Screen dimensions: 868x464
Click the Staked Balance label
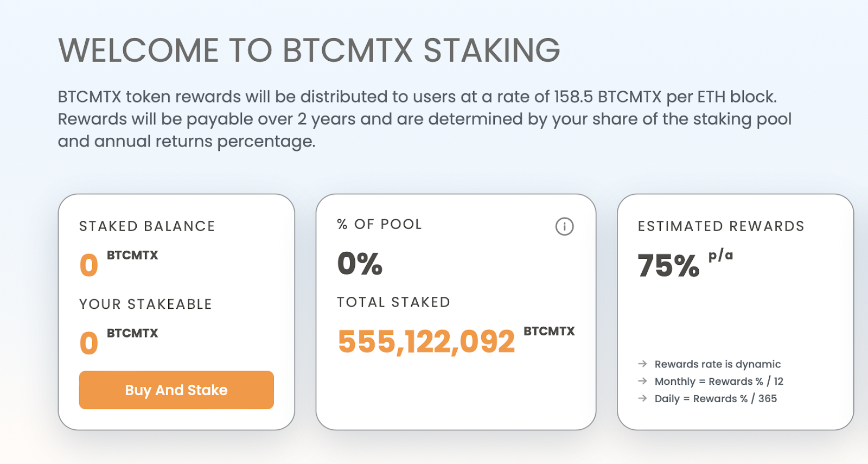point(147,226)
